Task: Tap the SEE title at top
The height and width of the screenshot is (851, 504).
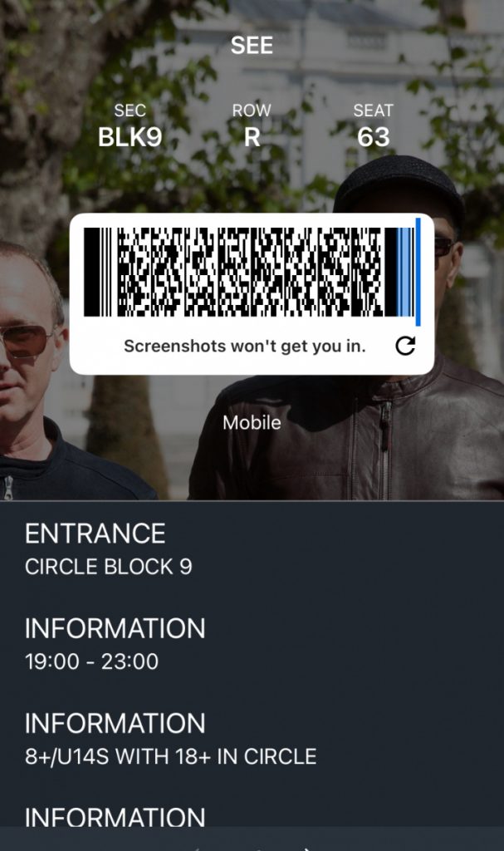Action: [252, 46]
